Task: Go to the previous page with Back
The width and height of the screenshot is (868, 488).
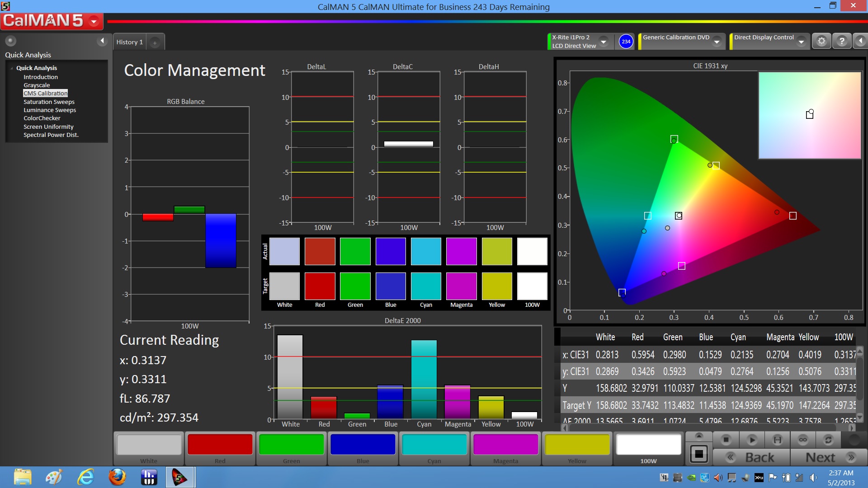Action: pos(751,457)
